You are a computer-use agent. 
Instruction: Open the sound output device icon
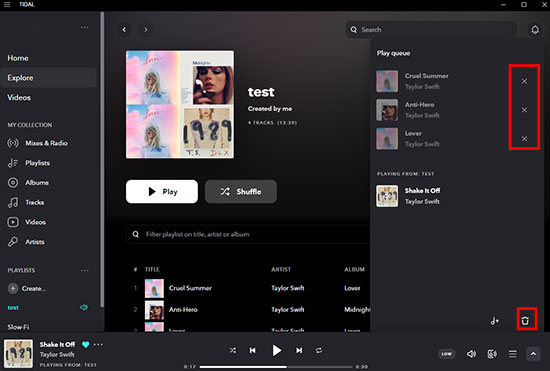point(492,354)
